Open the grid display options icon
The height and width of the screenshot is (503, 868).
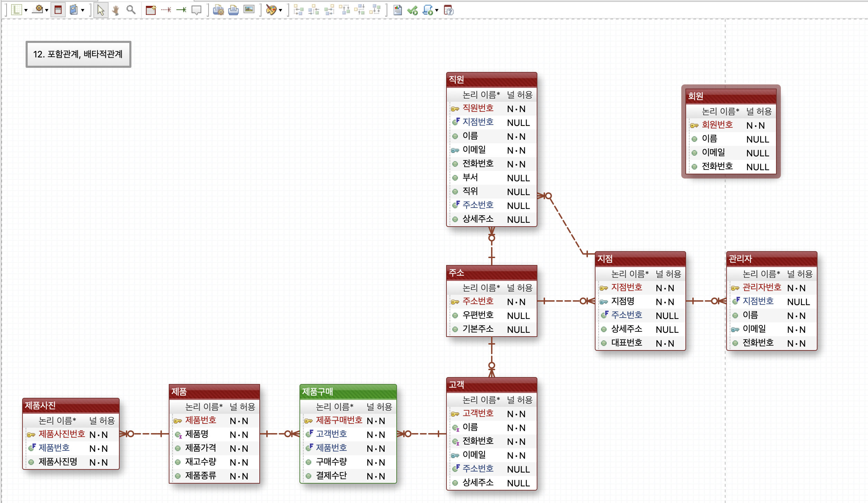(16, 10)
